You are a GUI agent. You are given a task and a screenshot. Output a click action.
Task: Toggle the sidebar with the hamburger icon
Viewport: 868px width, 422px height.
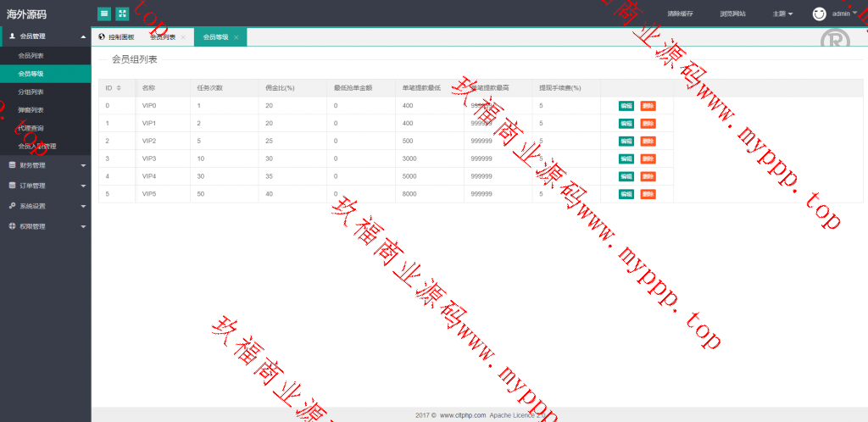[103, 14]
